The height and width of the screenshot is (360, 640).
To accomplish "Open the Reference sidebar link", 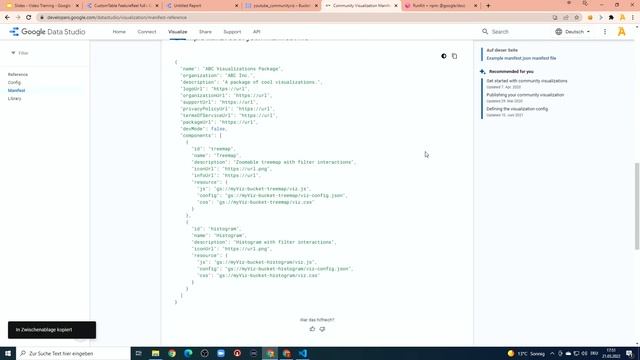I will point(18,74).
